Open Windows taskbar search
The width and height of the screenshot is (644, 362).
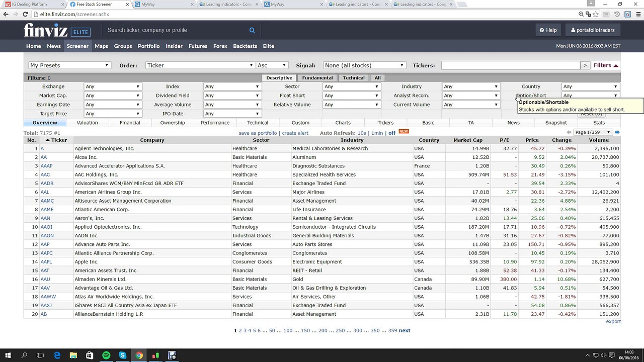click(x=24, y=355)
